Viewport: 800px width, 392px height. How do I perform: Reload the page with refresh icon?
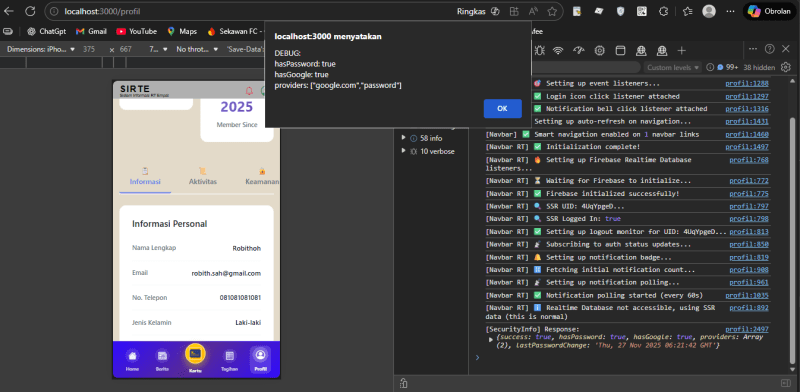tap(30, 11)
